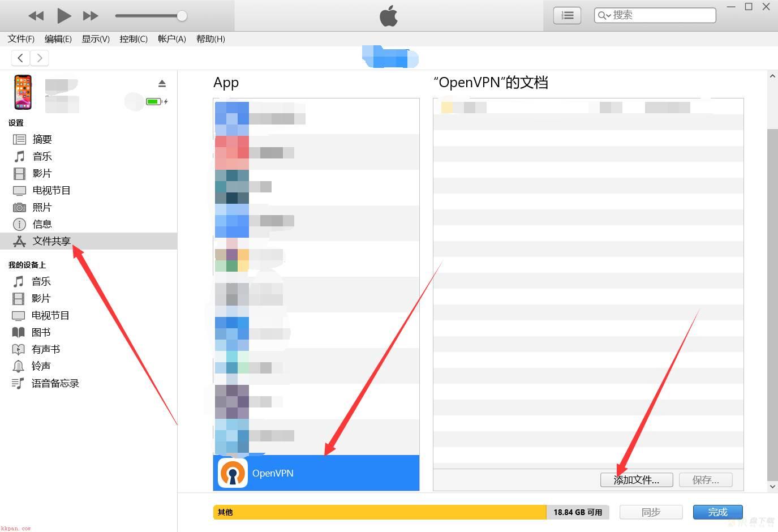The width and height of the screenshot is (778, 532).
Task: Click the scrollbar down arrow
Action: point(772,486)
